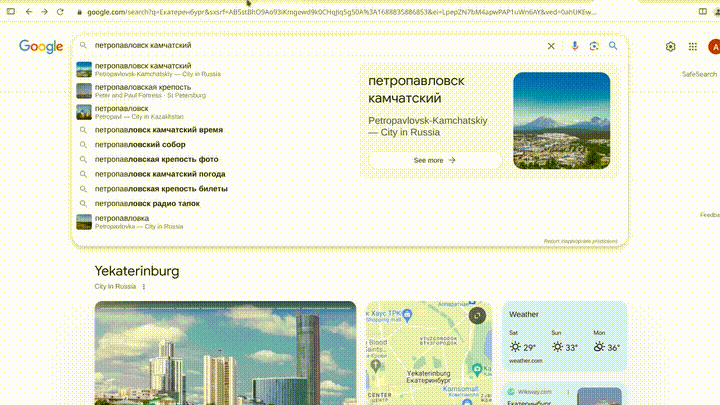This screenshot has width=720, height=405.
Task: Open SafeSearch setting link
Action: [699, 74]
